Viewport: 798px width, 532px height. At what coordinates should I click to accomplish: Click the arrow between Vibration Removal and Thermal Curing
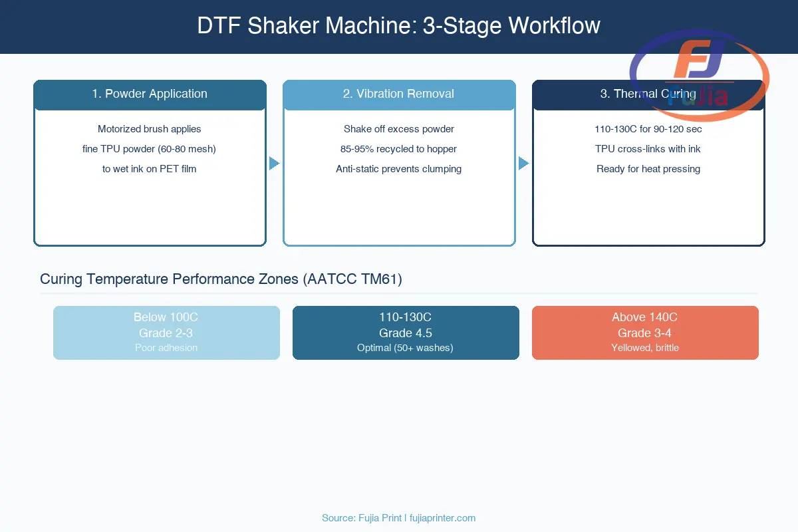523,164
